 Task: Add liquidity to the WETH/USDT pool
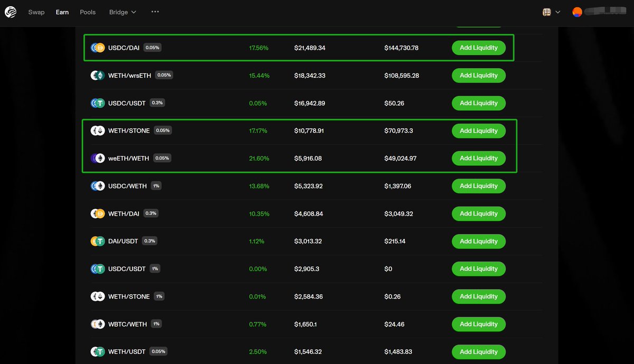479,351
